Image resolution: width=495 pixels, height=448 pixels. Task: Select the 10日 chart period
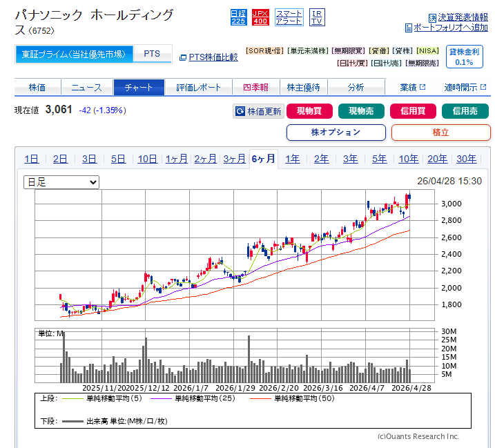pyautogui.click(x=148, y=159)
